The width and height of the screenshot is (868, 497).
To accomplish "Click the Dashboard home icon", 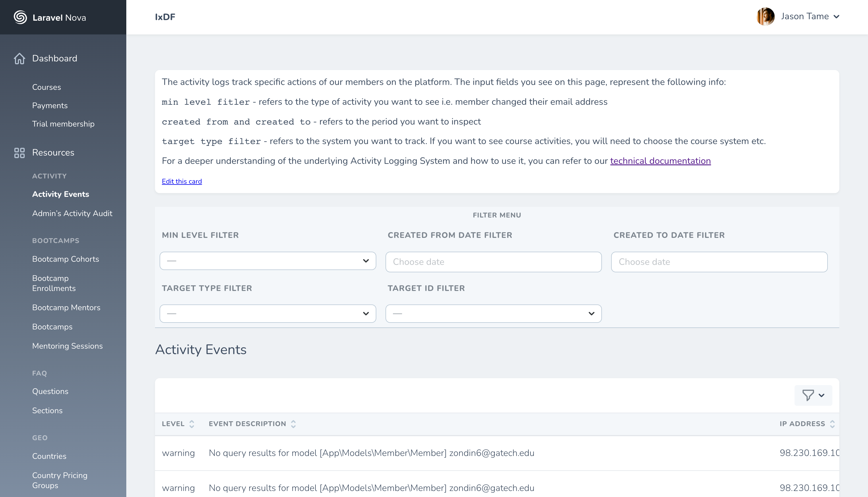I will tap(20, 58).
